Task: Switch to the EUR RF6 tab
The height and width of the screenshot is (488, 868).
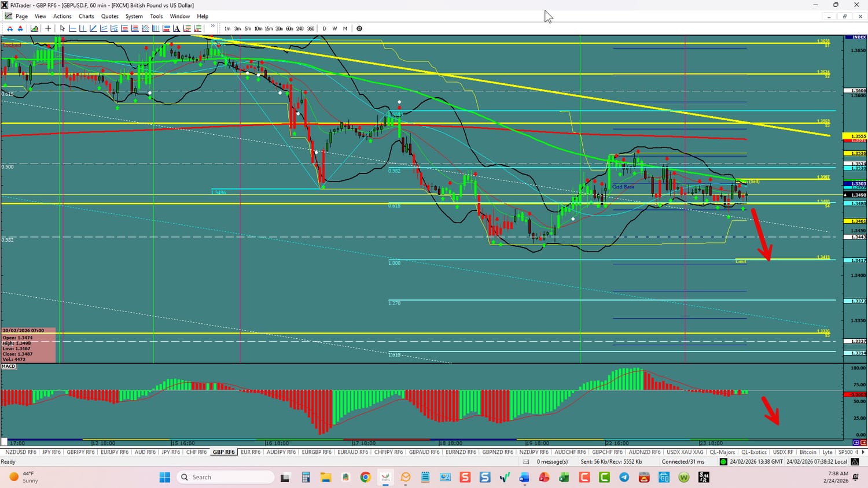Action: pos(251,452)
